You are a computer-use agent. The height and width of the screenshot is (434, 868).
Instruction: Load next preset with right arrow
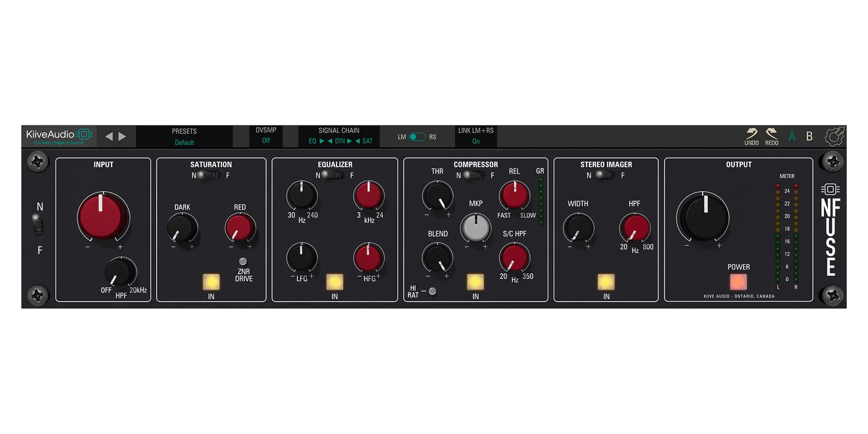(x=122, y=136)
